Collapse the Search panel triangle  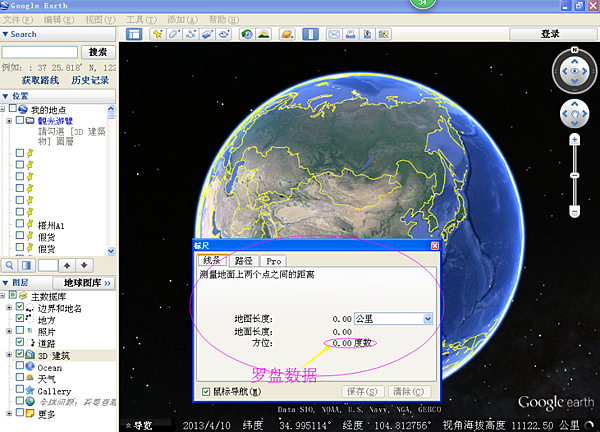coord(5,34)
